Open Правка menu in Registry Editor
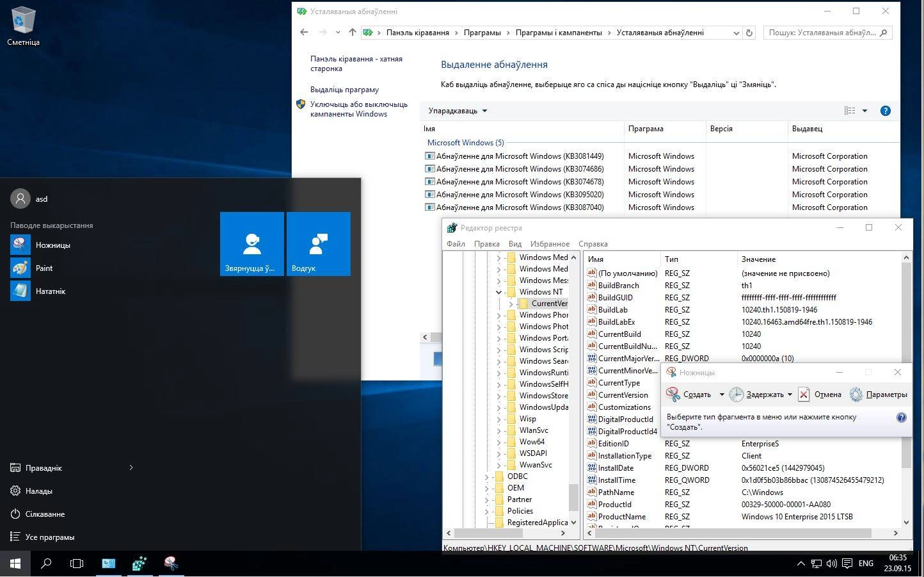924x577 pixels. 487,244
